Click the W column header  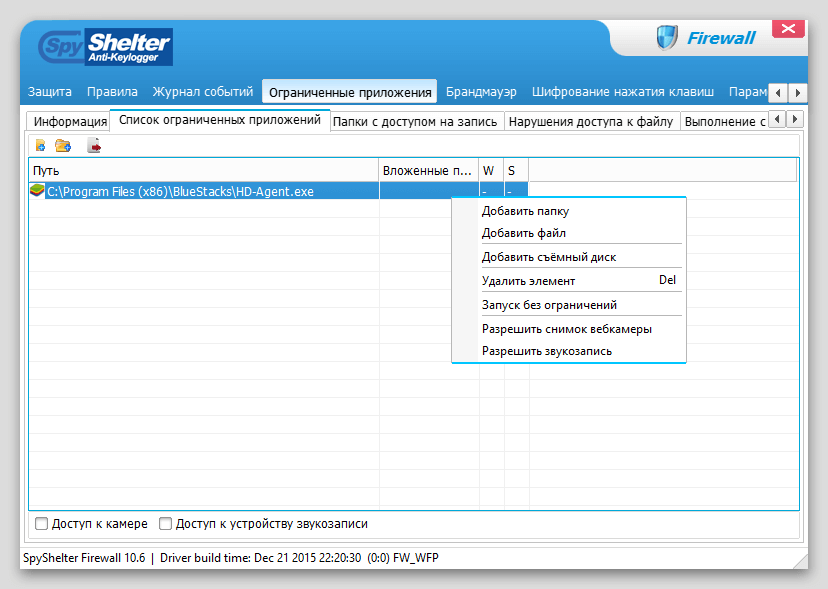pos(491,171)
